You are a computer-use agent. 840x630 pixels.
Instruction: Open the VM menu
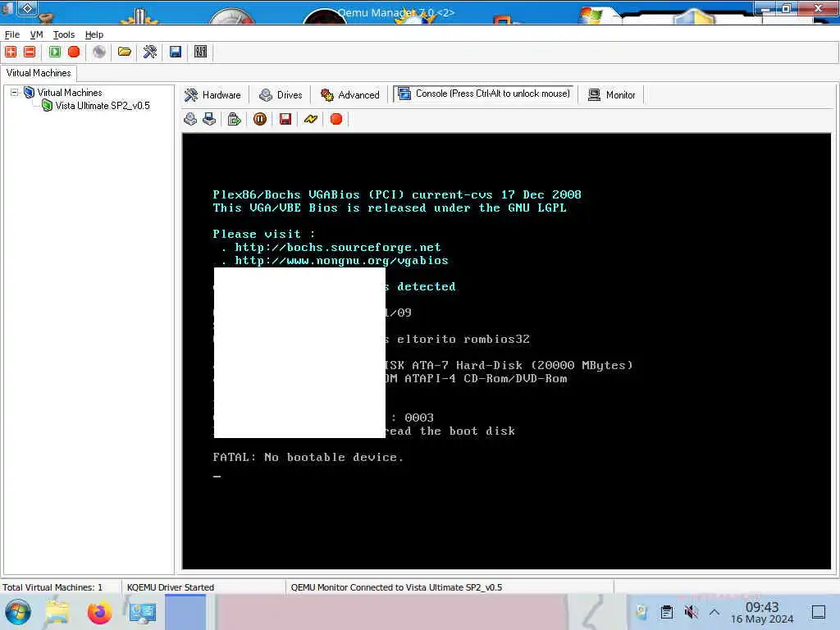[36, 34]
